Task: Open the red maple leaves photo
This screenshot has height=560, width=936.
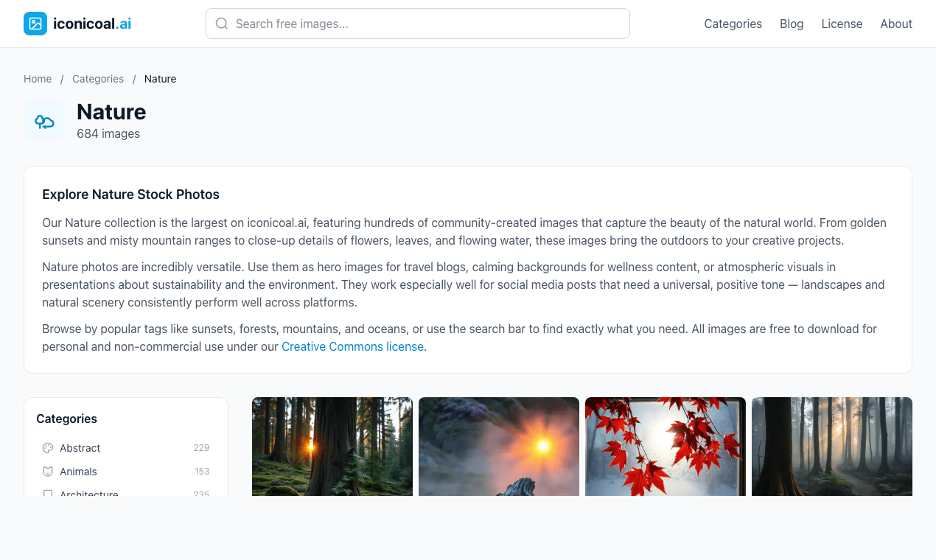Action: (665, 447)
